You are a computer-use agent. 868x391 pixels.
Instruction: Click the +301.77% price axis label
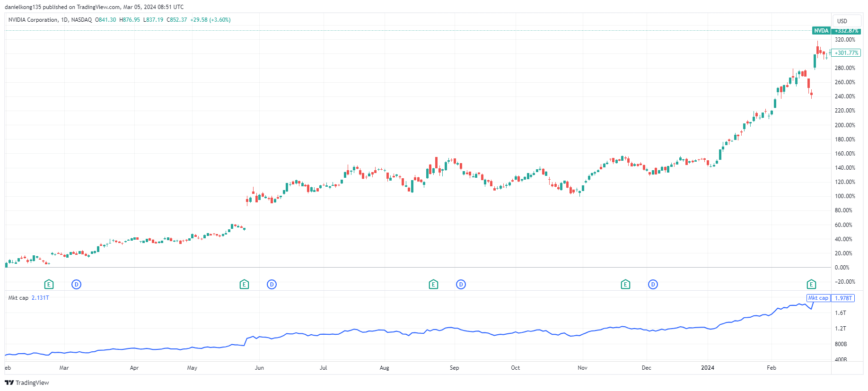click(846, 53)
